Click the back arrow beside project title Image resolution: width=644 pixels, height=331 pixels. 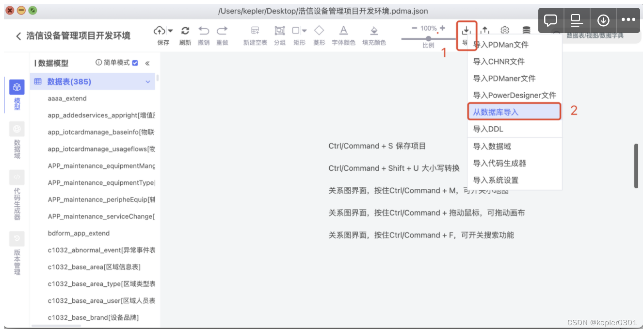18,36
